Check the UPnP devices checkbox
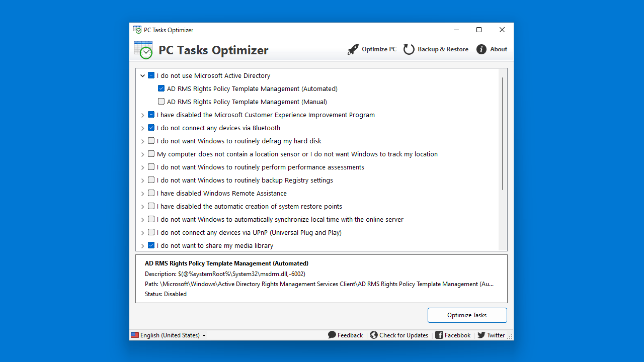The height and width of the screenshot is (362, 644). [x=151, y=232]
